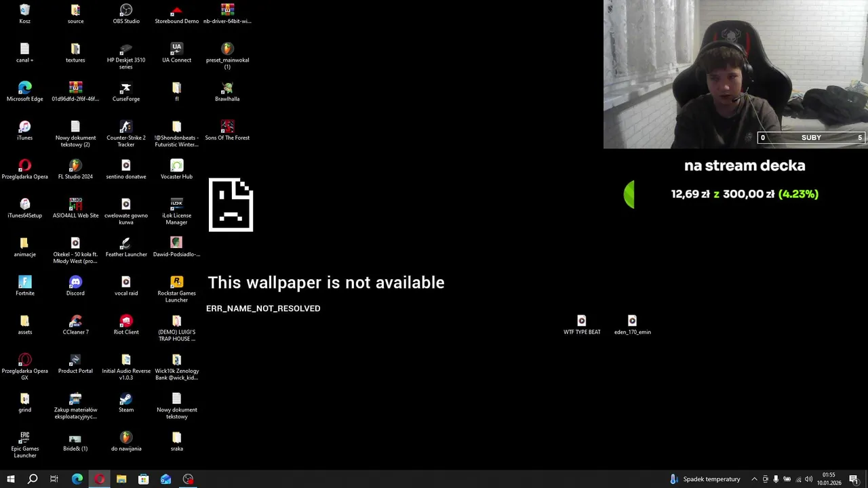This screenshot has height=488, width=868.
Task: Select the Epic Games Launcher shortcut
Action: coord(24,445)
